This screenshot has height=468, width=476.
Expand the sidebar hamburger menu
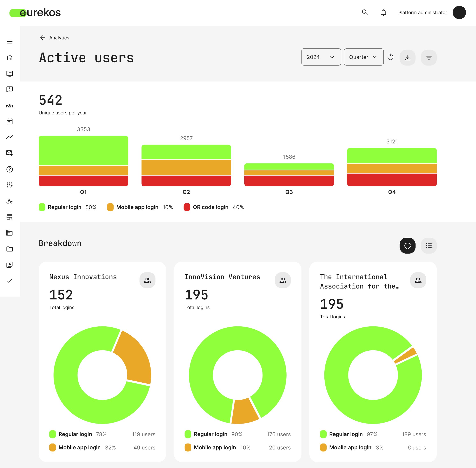(10, 42)
